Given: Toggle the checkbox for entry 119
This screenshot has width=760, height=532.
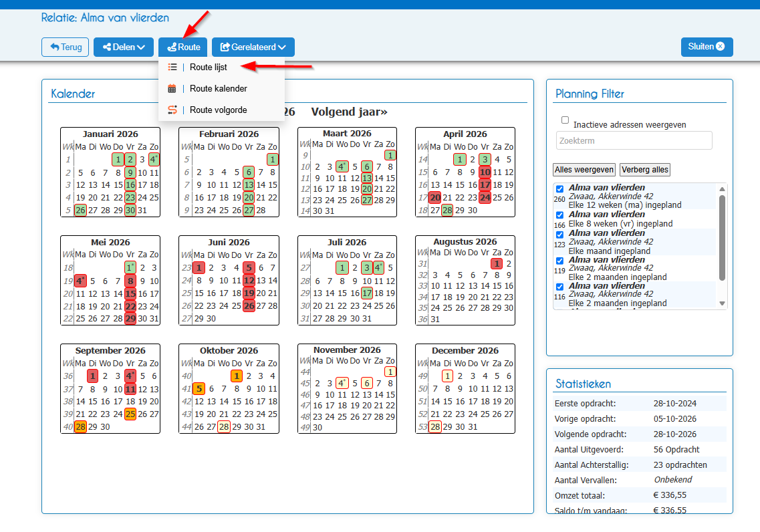Looking at the screenshot, I should point(560,261).
